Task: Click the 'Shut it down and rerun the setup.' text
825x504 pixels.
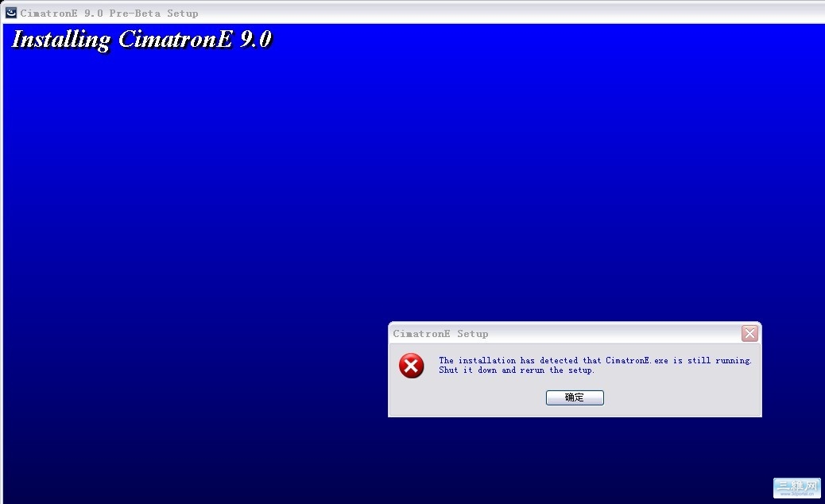Action: pyautogui.click(x=517, y=370)
